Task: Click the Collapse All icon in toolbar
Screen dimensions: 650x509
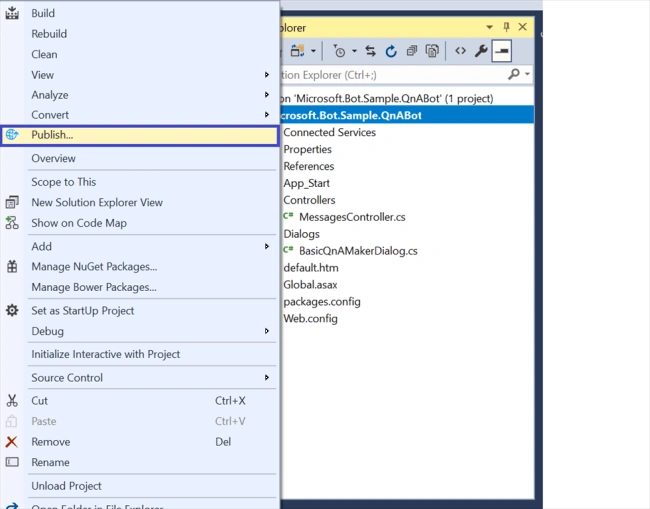Action: click(x=412, y=51)
